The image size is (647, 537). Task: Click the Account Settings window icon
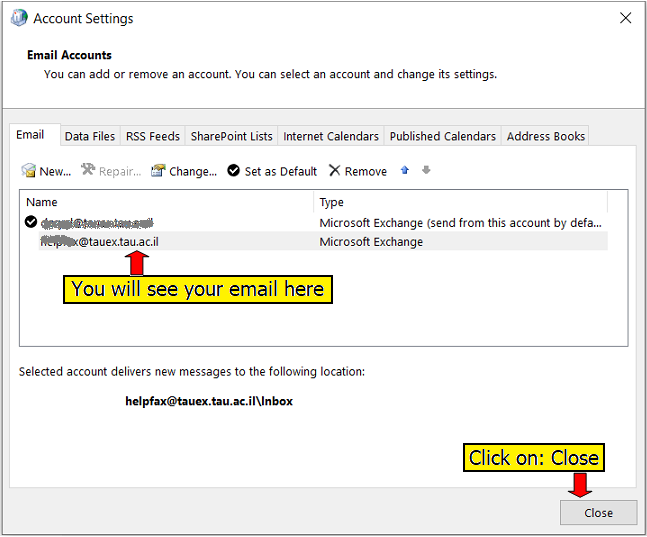(19, 18)
